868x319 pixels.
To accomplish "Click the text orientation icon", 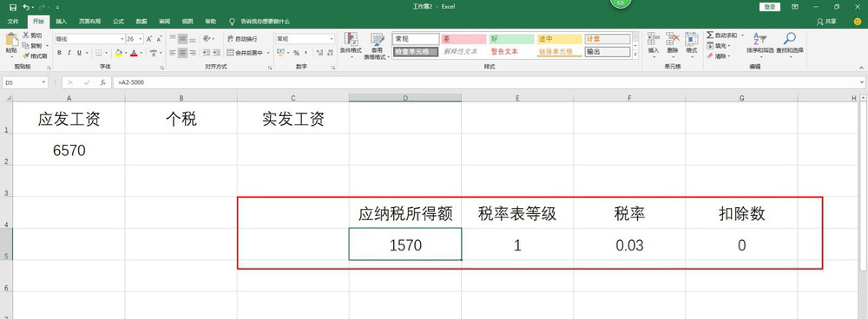I will (207, 39).
